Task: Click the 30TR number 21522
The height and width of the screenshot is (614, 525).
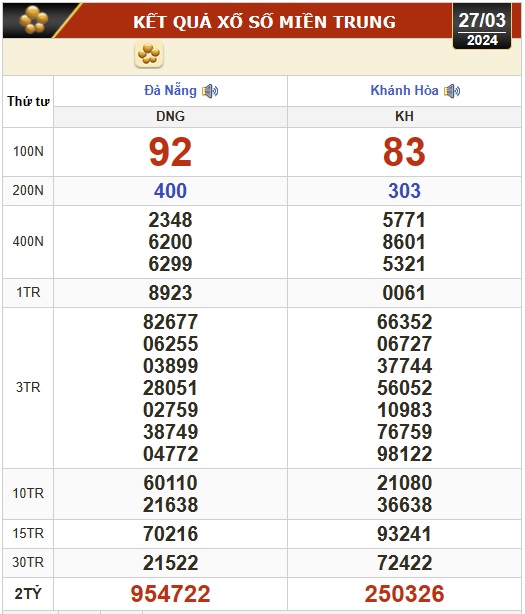Action: tap(170, 563)
